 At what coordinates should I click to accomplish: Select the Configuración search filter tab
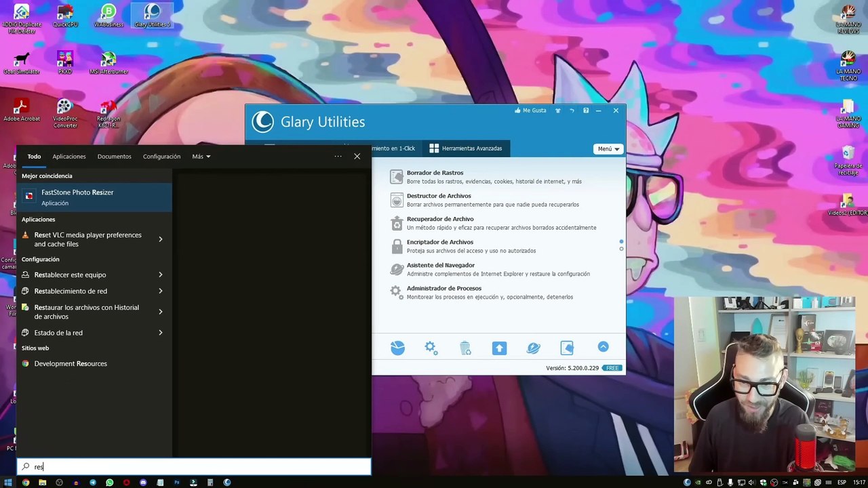(161, 157)
